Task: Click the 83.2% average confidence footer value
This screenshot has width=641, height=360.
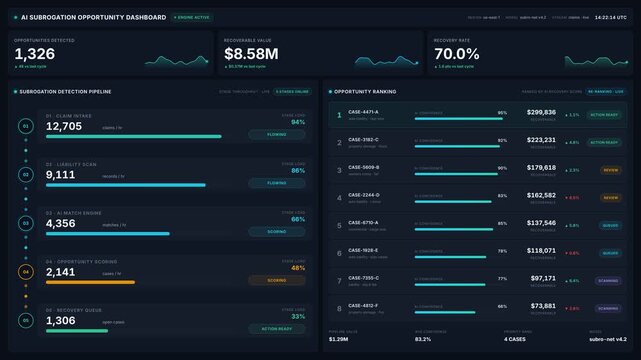Action: pos(423,340)
